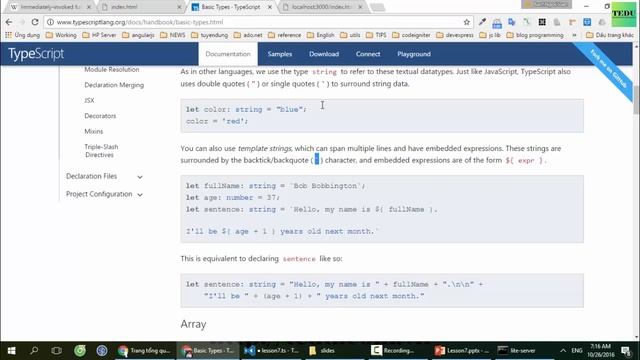640x360 pixels.
Task: Expand the Declaration Files section
Action: pyautogui.click(x=104, y=176)
